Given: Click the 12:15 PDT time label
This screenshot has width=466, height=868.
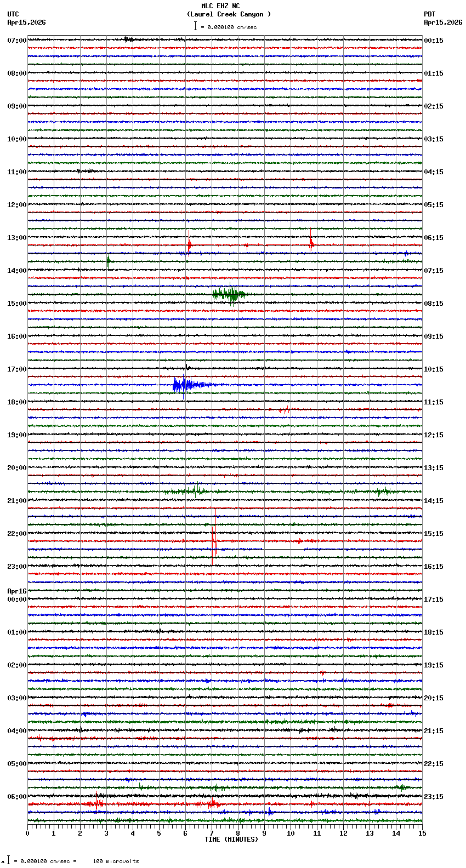Looking at the screenshot, I should pyautogui.click(x=434, y=435).
